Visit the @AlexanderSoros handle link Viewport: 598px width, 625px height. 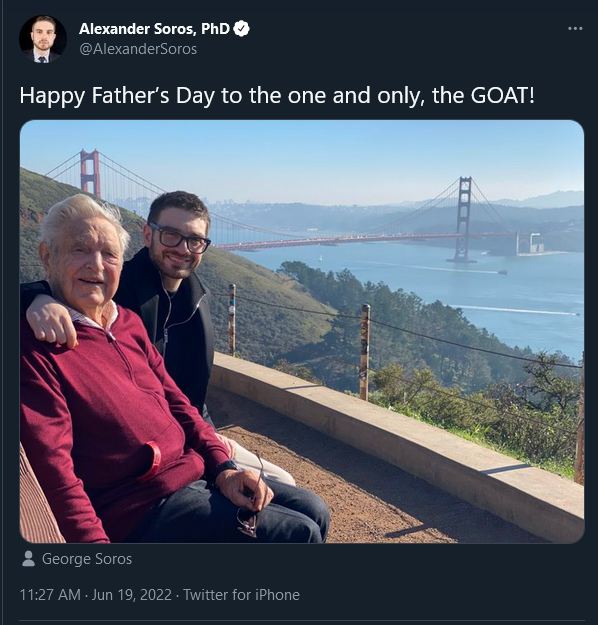(138, 49)
